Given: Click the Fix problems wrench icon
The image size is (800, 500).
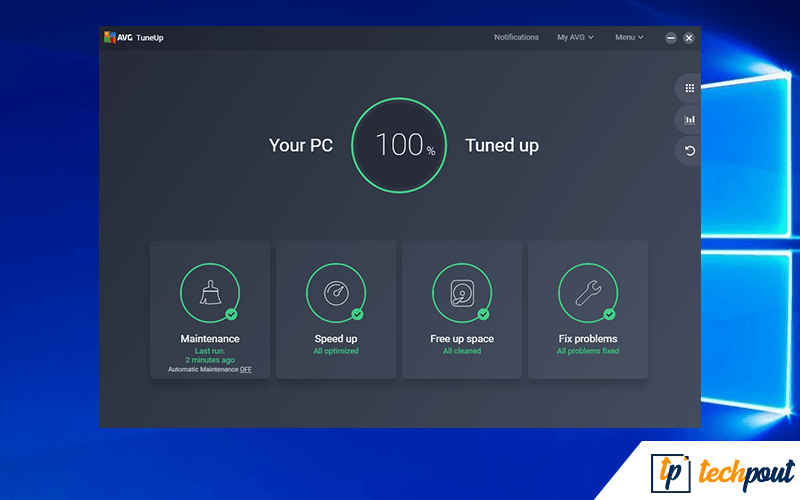Looking at the screenshot, I should coord(588,293).
